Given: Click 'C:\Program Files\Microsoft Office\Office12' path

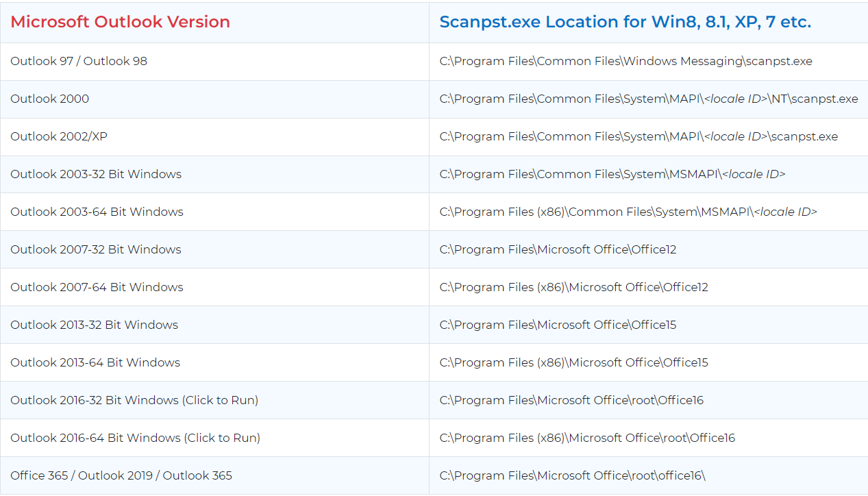Looking at the screenshot, I should 558,249.
